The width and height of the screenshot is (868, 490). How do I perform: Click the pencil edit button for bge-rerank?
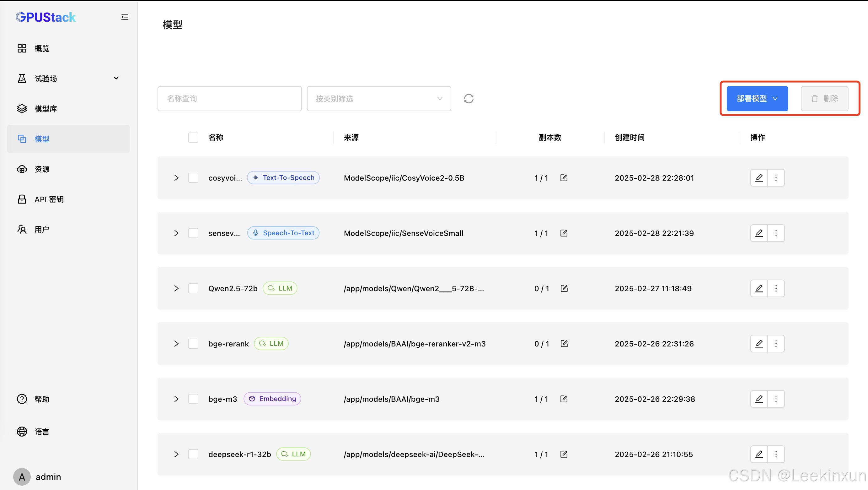(x=759, y=344)
